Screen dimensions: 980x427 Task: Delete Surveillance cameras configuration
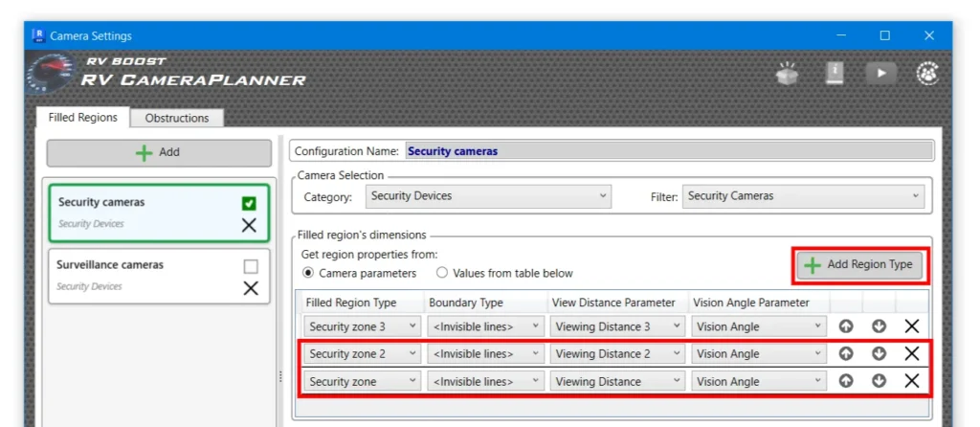250,288
